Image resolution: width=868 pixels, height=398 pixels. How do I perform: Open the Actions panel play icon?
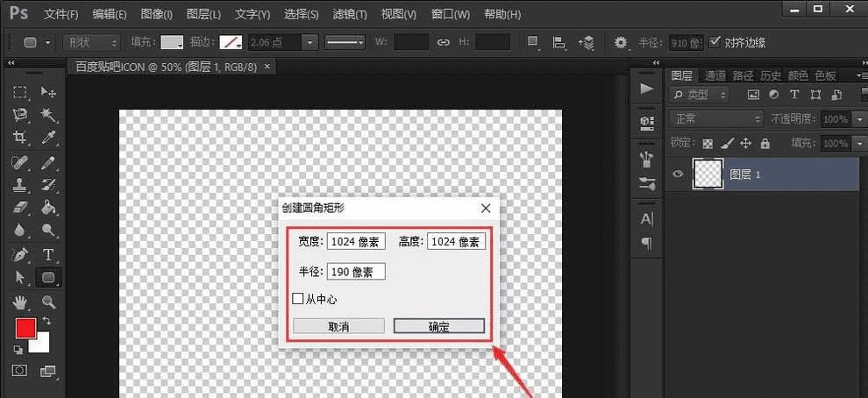click(x=646, y=89)
